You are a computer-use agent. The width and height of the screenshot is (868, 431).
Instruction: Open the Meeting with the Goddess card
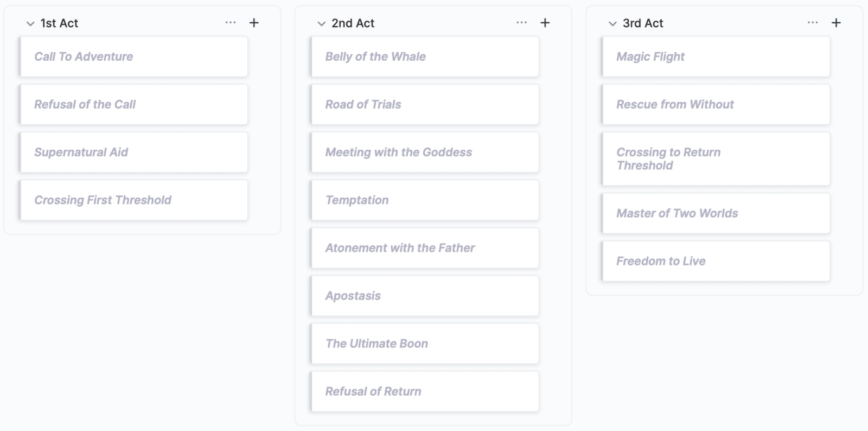coord(424,152)
